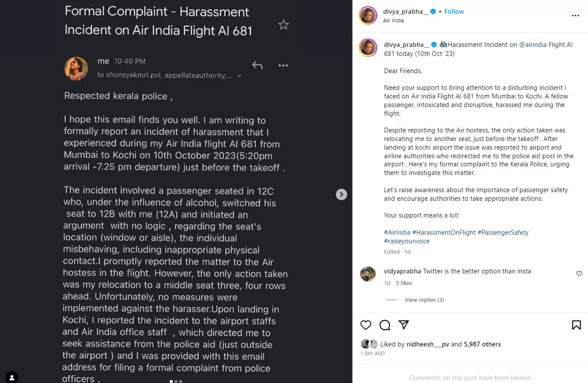Share post via paper plane icon
The image size is (588, 383).
(404, 325)
